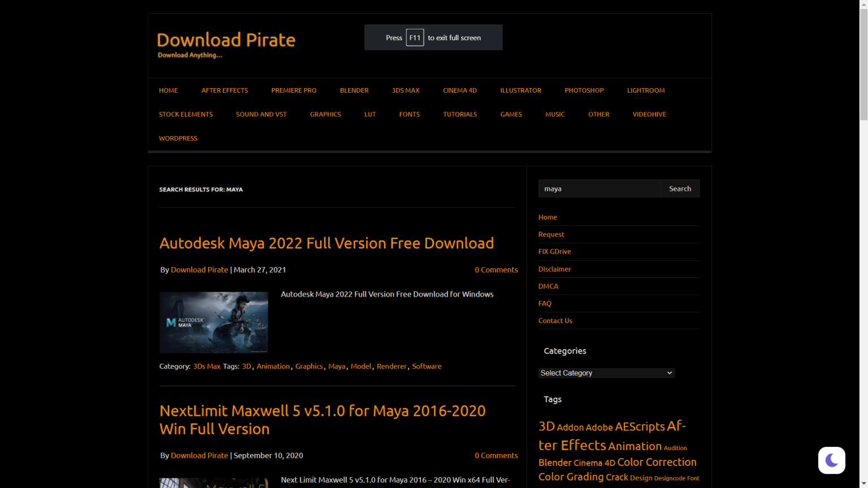Open author Download Pirate on Maxwell post

tap(199, 456)
